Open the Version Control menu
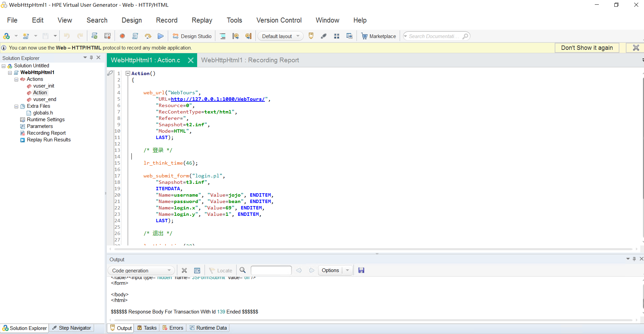Screen dimensions: 644x334 (279, 20)
